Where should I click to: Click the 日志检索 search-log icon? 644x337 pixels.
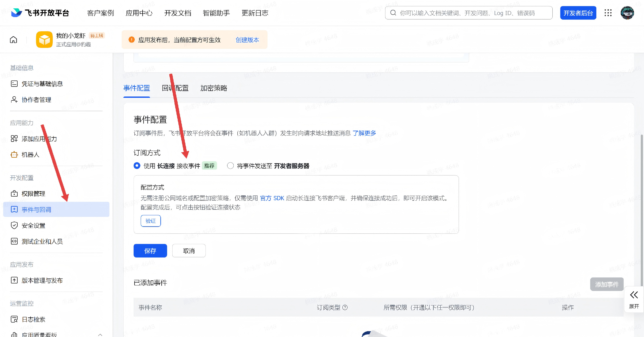(14, 319)
